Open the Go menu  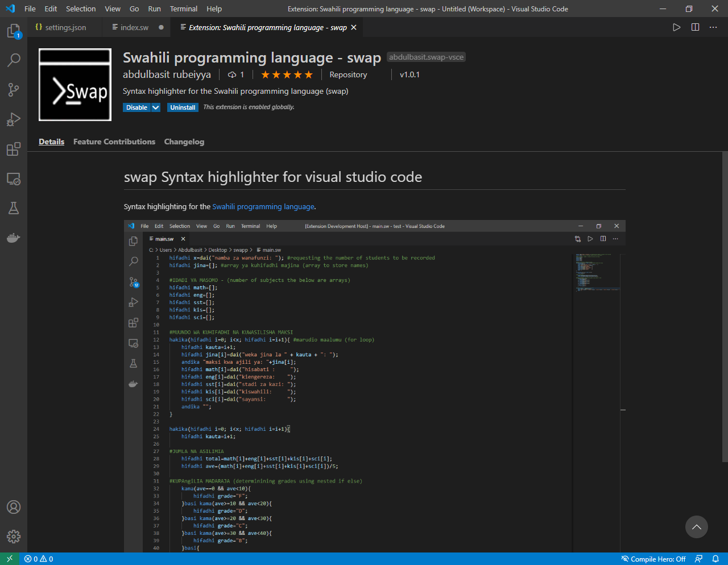click(134, 9)
